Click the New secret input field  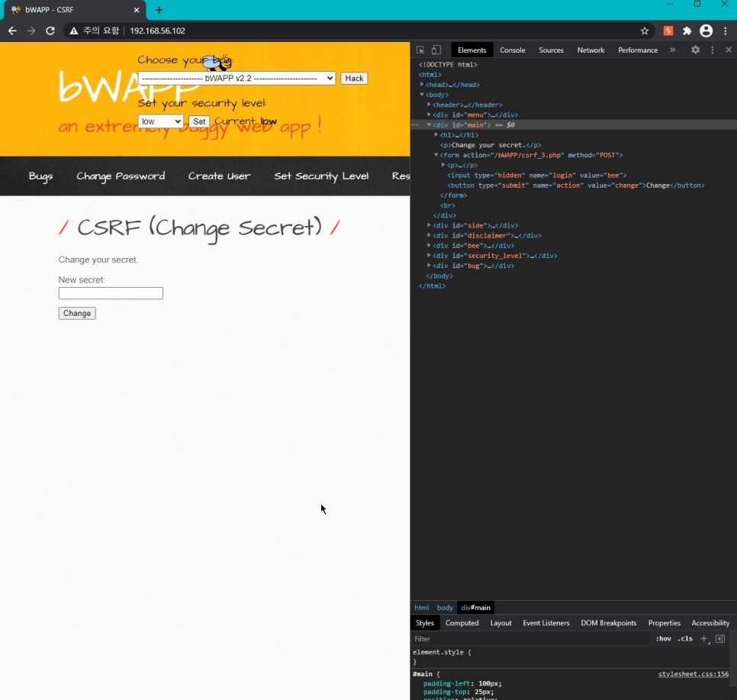(111, 293)
